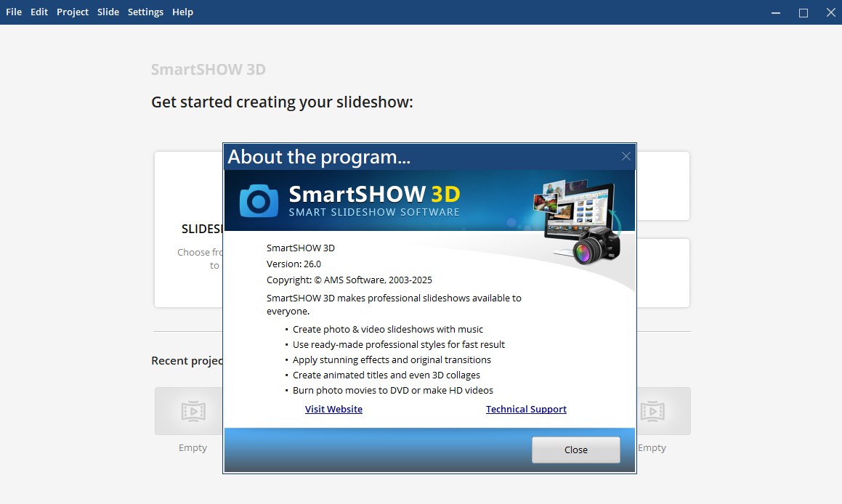Open the Project menu
This screenshot has height=504, width=842.
pyautogui.click(x=73, y=12)
